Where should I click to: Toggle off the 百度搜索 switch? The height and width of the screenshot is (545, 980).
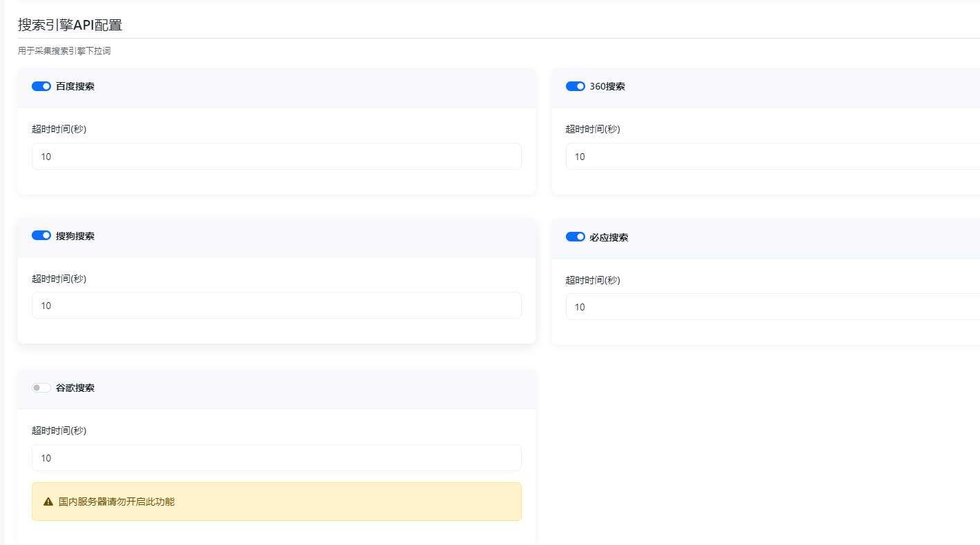41,86
